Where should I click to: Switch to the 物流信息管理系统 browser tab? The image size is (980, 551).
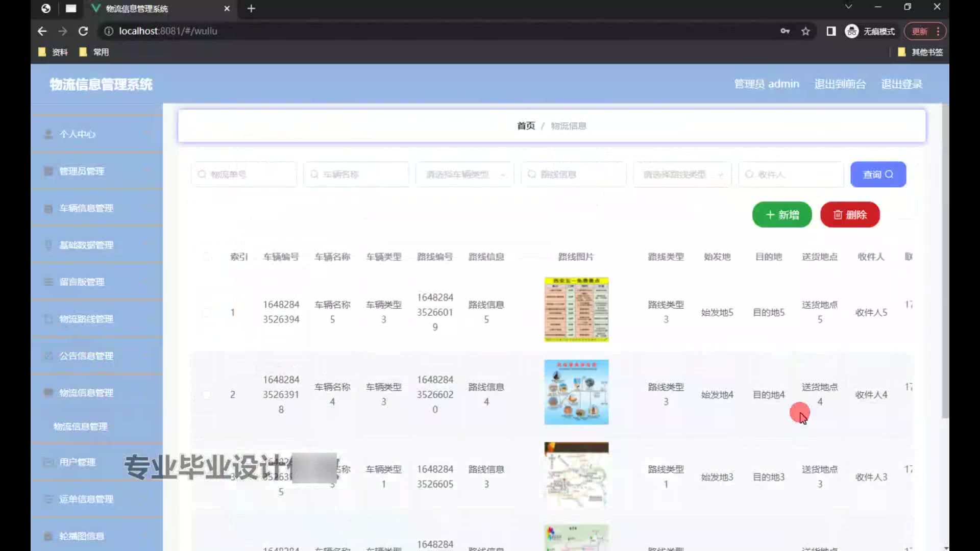(160, 9)
